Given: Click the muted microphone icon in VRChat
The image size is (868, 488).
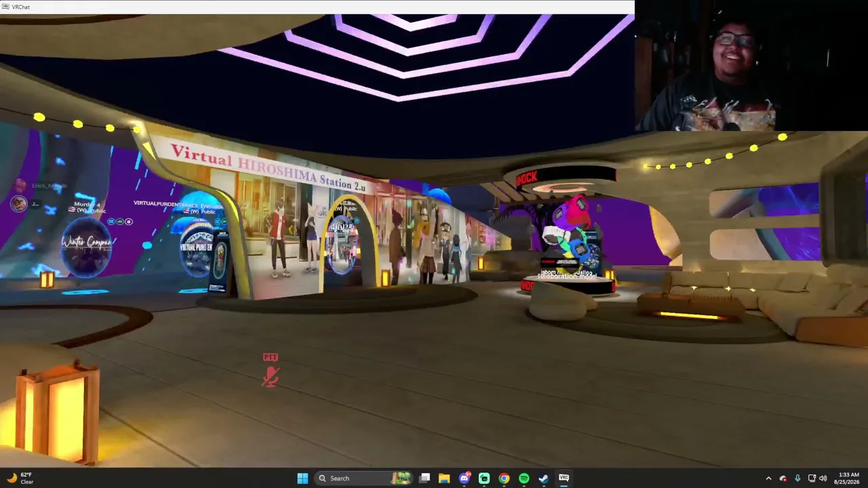Looking at the screenshot, I should tap(271, 376).
